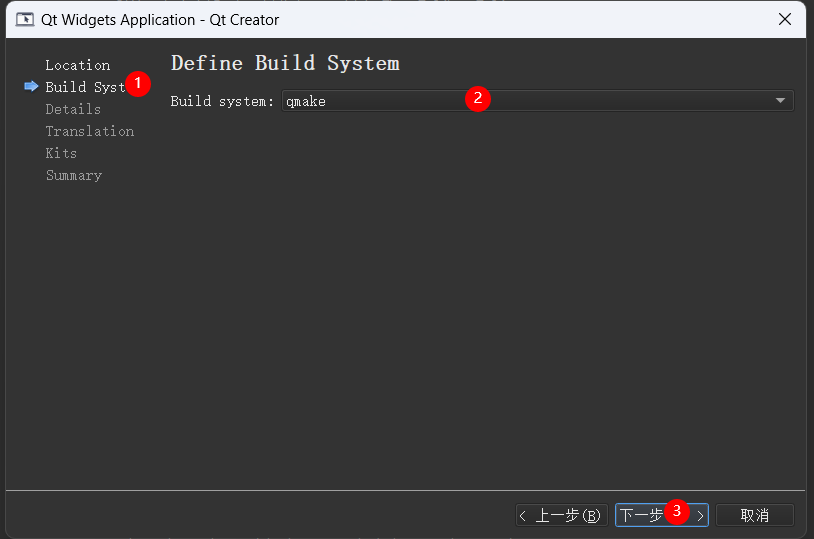Expand the Build system dropdown arrow
The width and height of the screenshot is (814, 539).
pos(780,101)
